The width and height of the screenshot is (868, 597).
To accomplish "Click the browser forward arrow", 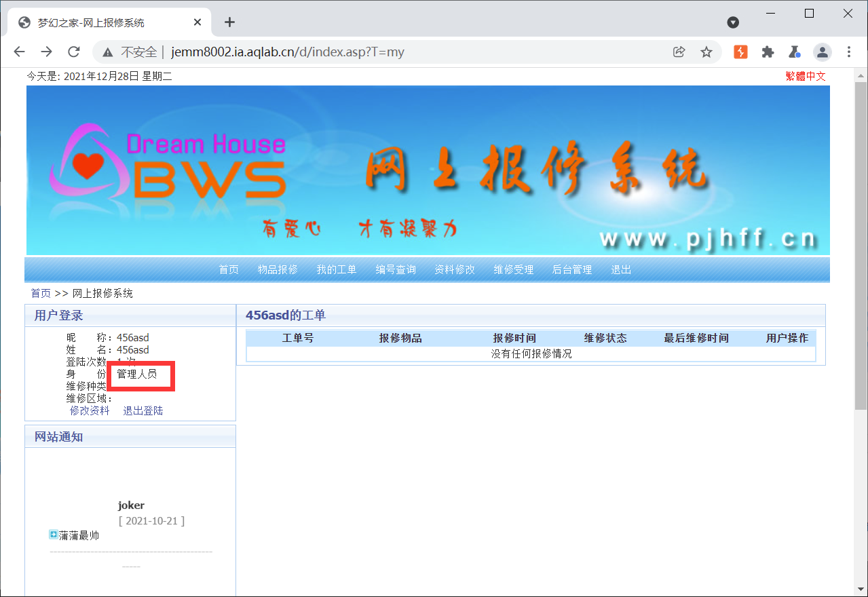I will (46, 52).
